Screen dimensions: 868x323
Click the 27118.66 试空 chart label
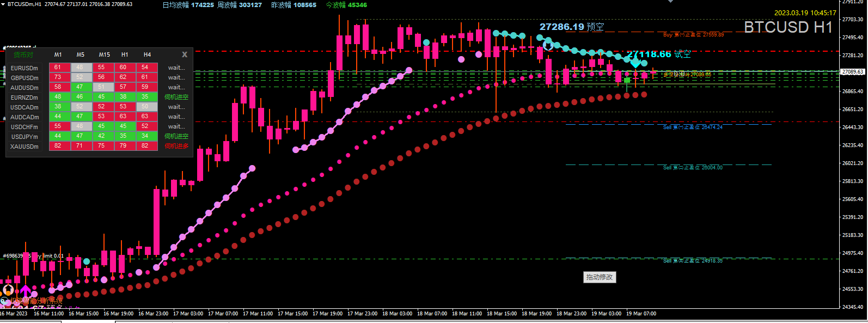pos(659,54)
